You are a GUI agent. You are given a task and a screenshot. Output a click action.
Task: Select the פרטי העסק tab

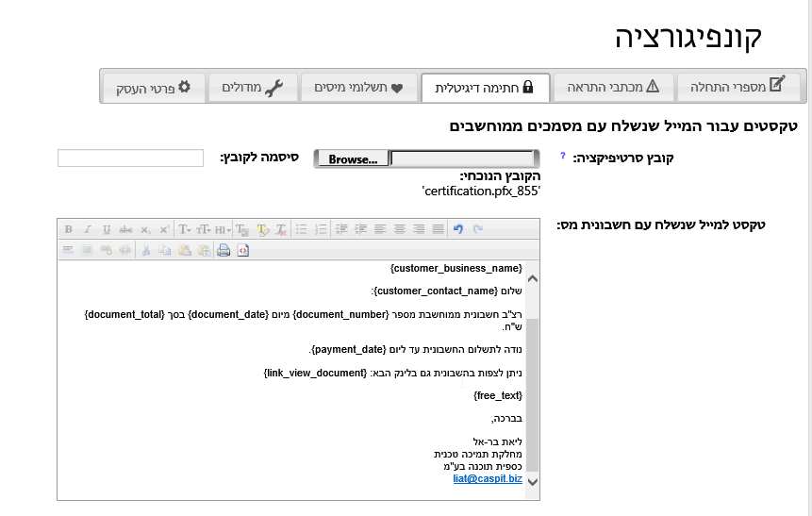153,87
